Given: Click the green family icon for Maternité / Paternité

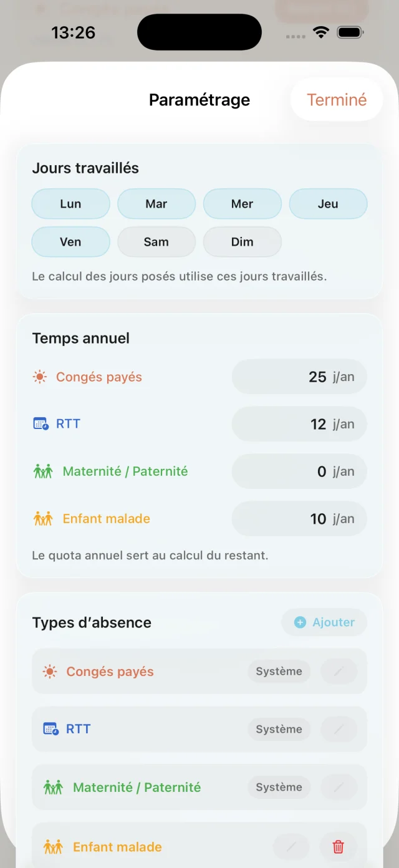Looking at the screenshot, I should point(42,471).
